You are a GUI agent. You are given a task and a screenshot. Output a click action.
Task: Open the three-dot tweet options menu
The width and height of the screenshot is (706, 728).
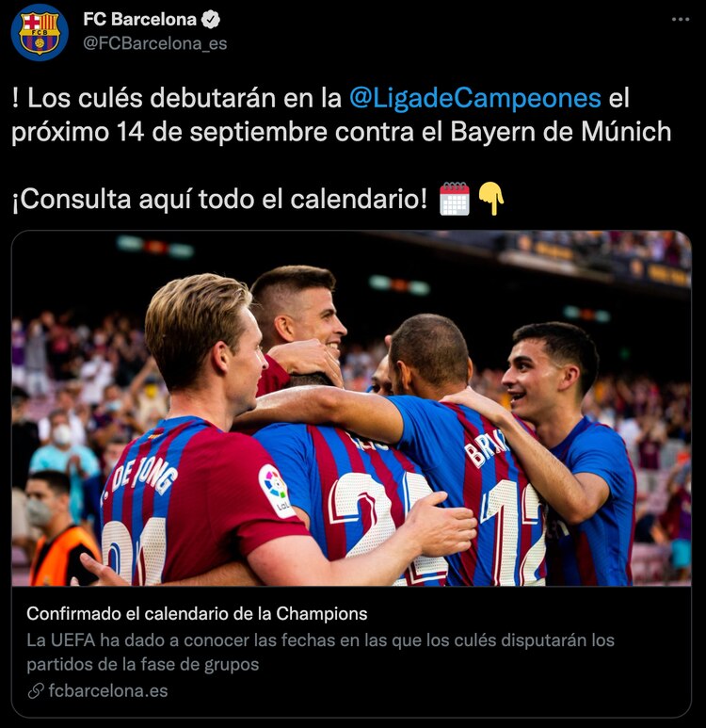(680, 19)
